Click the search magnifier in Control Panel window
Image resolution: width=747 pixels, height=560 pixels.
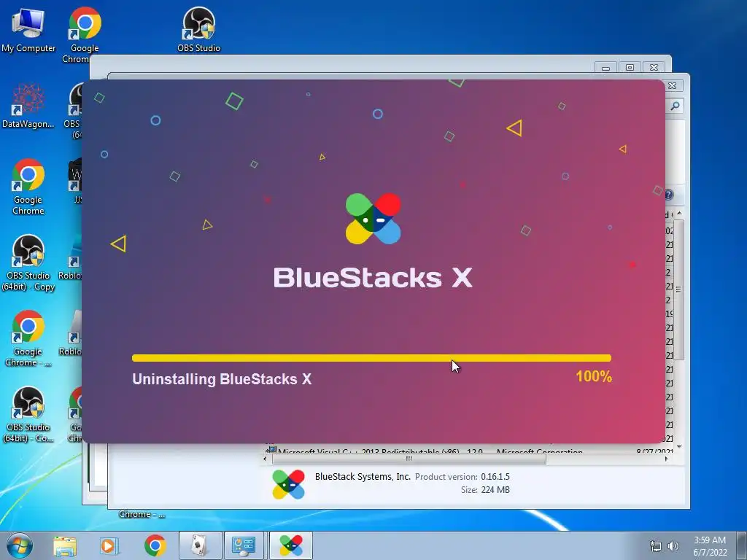point(675,106)
